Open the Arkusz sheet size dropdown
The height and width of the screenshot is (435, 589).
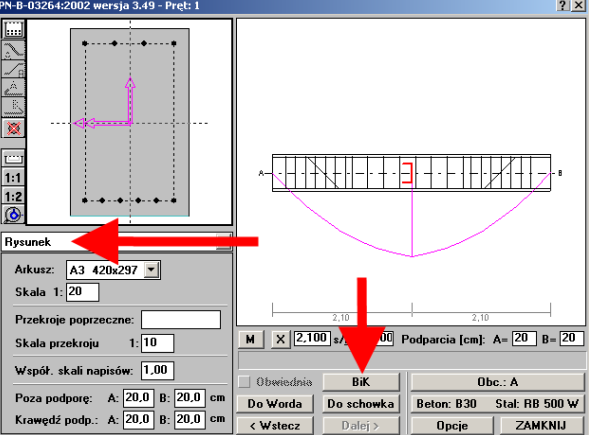pyautogui.click(x=151, y=269)
